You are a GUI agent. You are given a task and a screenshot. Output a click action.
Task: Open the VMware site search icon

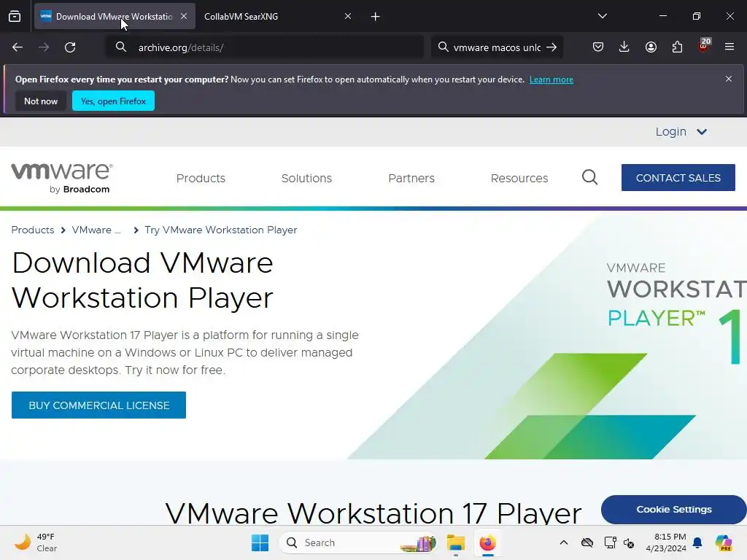(x=589, y=178)
